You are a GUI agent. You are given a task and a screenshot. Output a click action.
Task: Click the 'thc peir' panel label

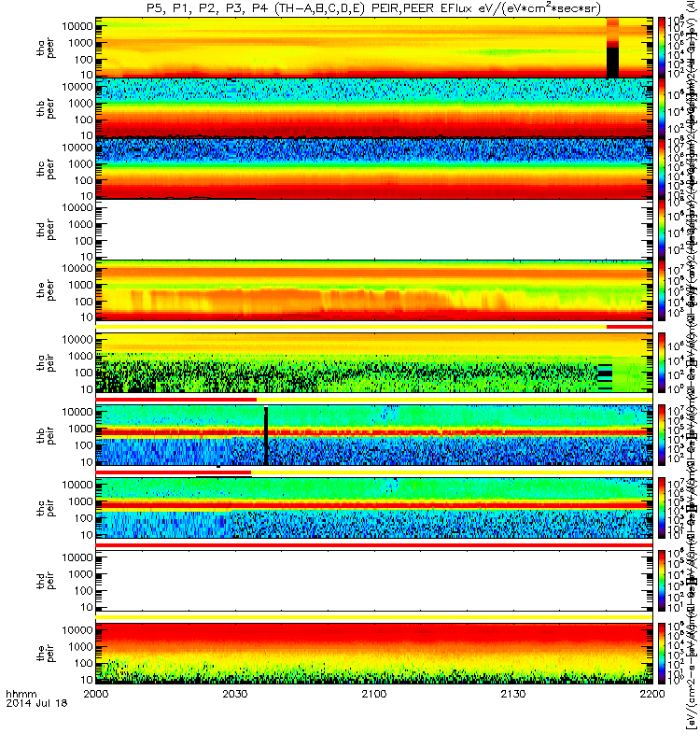(x=45, y=508)
